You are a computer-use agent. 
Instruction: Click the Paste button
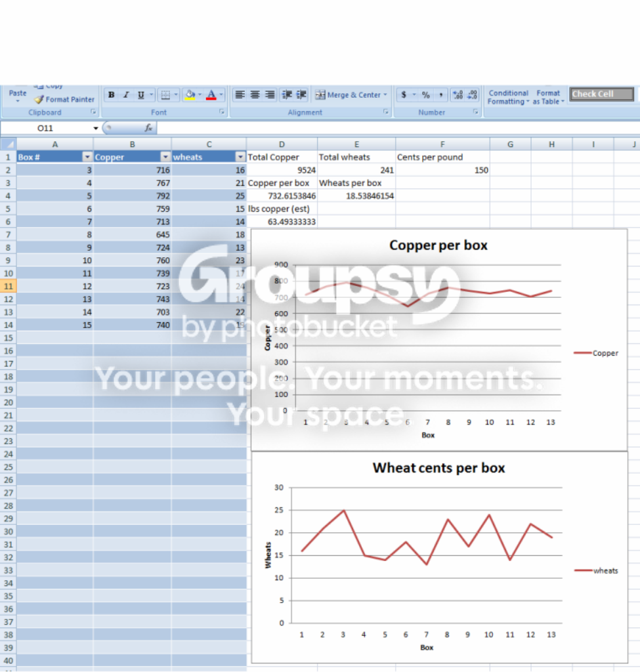click(18, 93)
